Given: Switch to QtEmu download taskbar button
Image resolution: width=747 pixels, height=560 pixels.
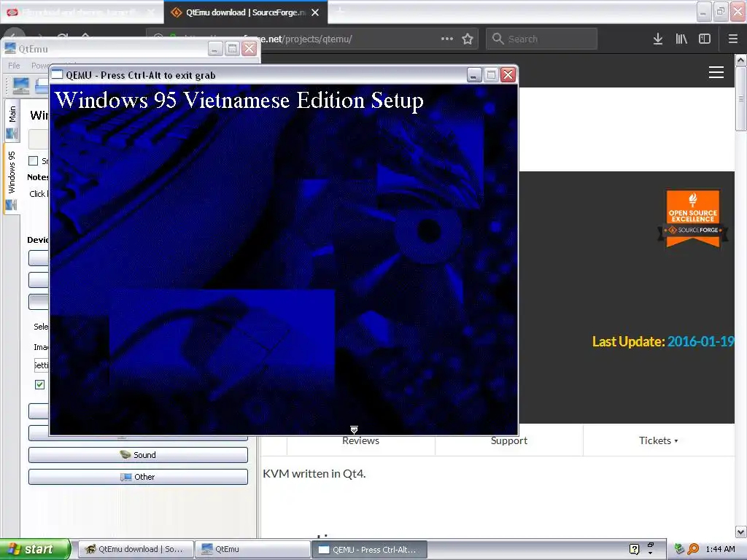Looking at the screenshot, I should (x=136, y=549).
